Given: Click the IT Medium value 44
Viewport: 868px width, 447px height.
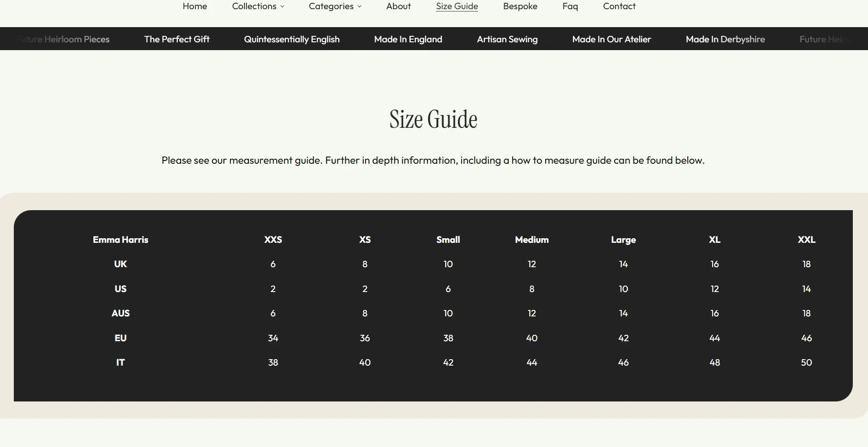Looking at the screenshot, I should pyautogui.click(x=531, y=362).
